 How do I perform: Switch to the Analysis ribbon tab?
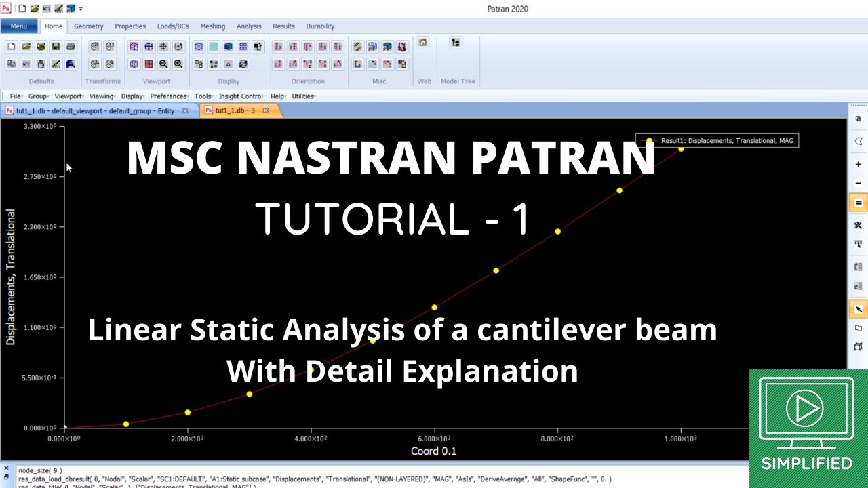[x=249, y=26]
